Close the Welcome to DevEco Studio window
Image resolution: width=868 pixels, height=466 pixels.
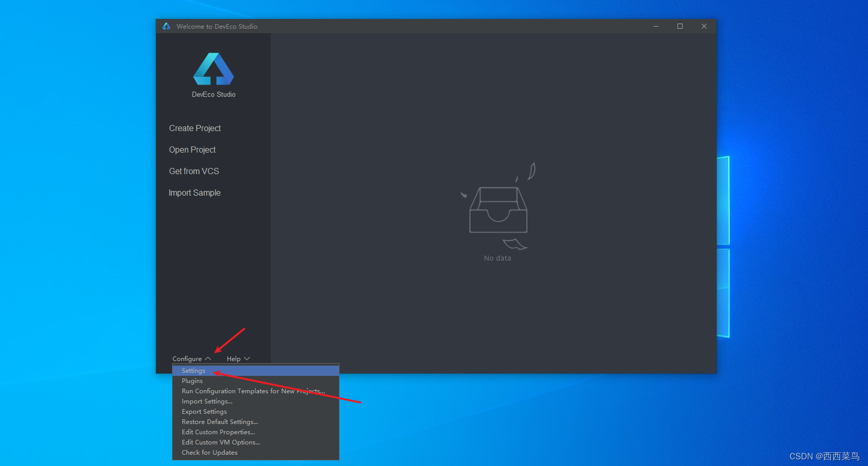[704, 26]
